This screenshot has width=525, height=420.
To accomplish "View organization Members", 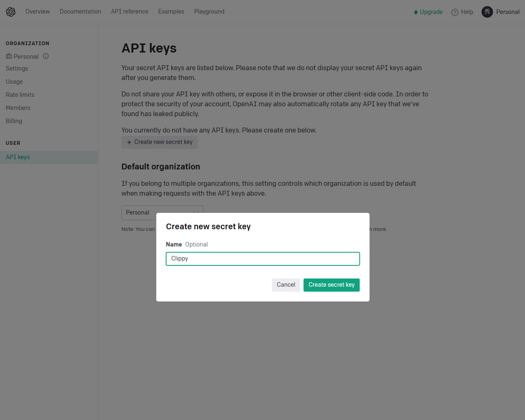I will pos(18,107).
